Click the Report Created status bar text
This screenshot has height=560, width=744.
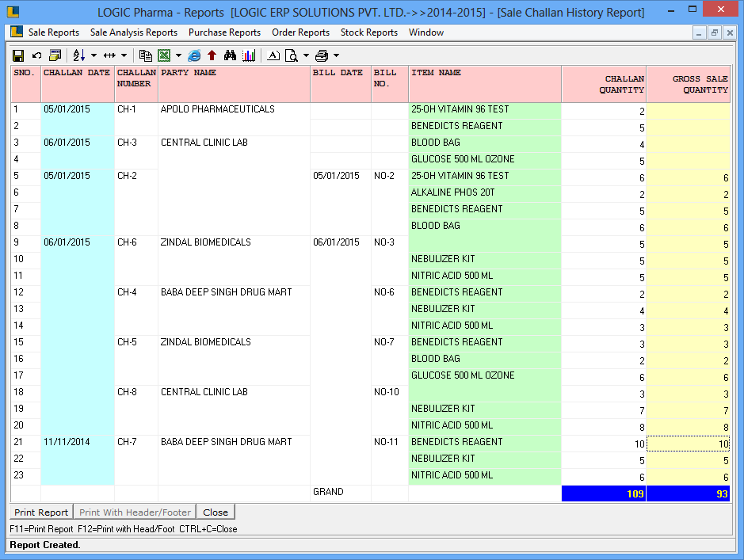[45, 545]
